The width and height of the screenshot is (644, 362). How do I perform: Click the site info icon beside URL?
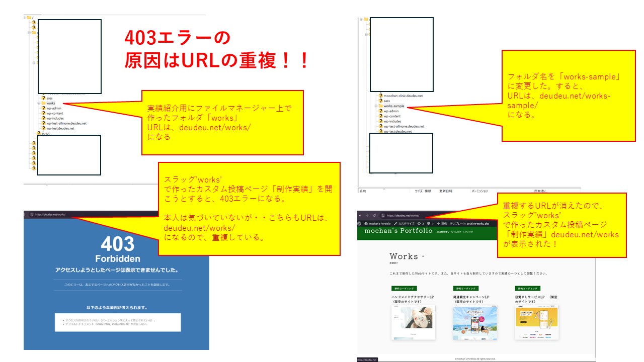(383, 215)
